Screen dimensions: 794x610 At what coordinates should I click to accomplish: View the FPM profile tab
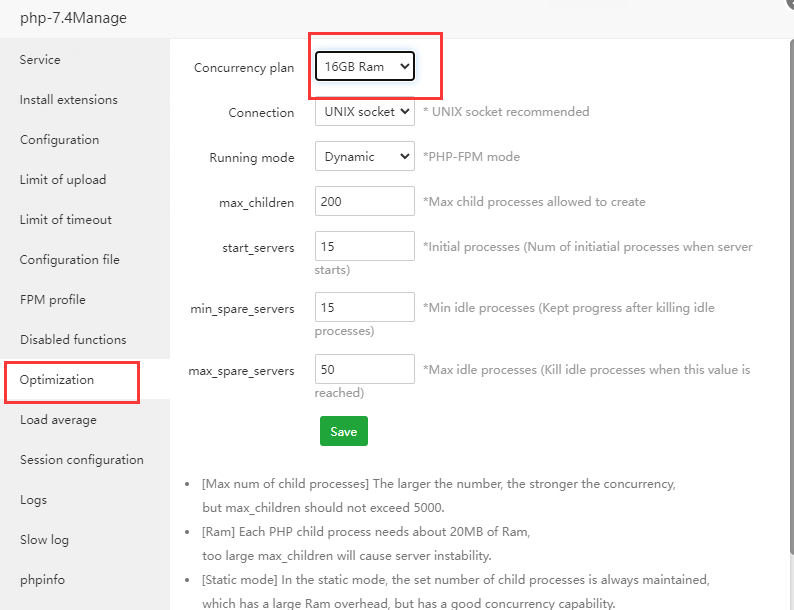pos(52,300)
